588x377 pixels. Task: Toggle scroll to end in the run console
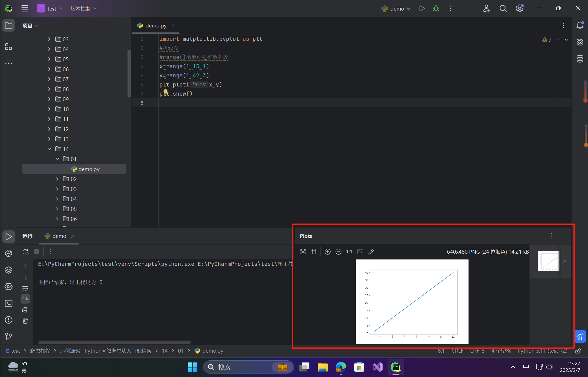pyautogui.click(x=25, y=299)
